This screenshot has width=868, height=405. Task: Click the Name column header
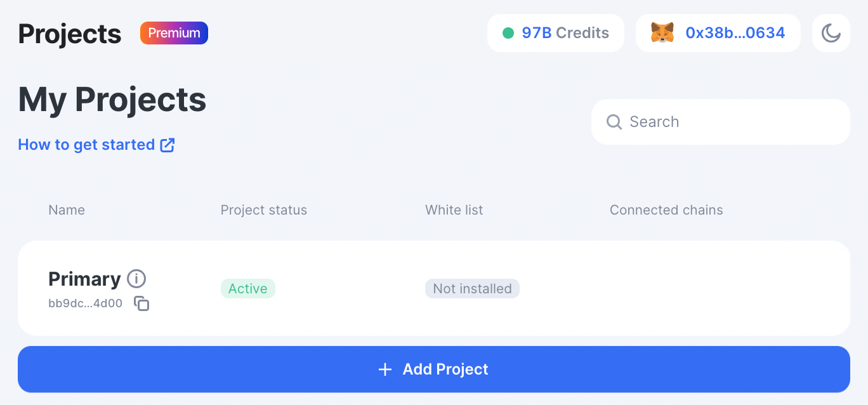click(67, 210)
